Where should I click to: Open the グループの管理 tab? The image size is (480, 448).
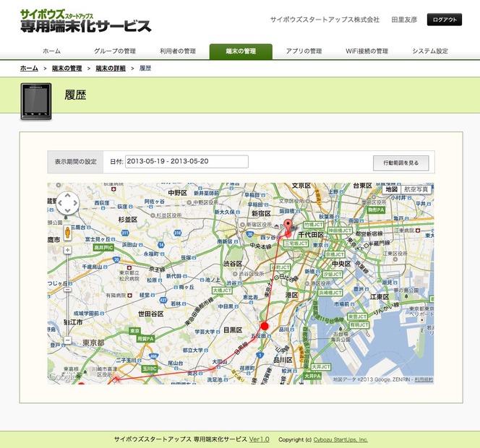click(x=115, y=51)
